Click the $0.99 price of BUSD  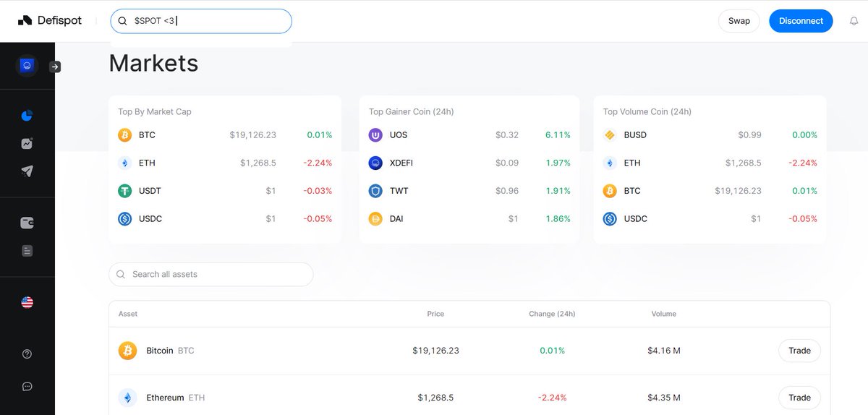click(750, 135)
